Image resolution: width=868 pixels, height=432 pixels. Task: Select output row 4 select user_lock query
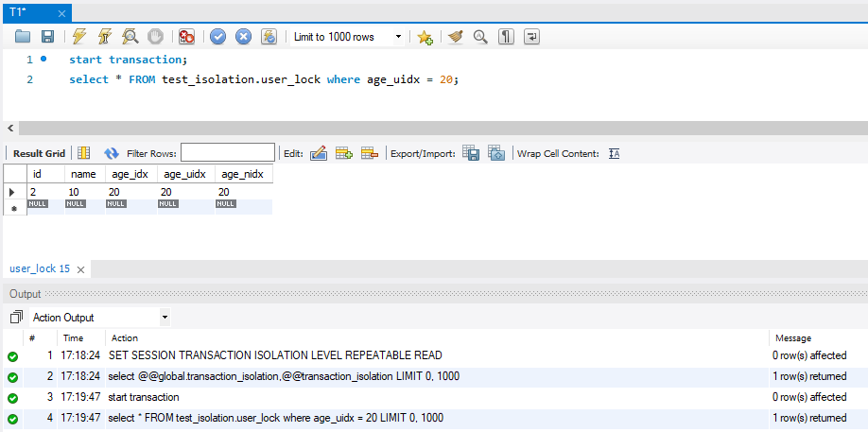(436, 418)
